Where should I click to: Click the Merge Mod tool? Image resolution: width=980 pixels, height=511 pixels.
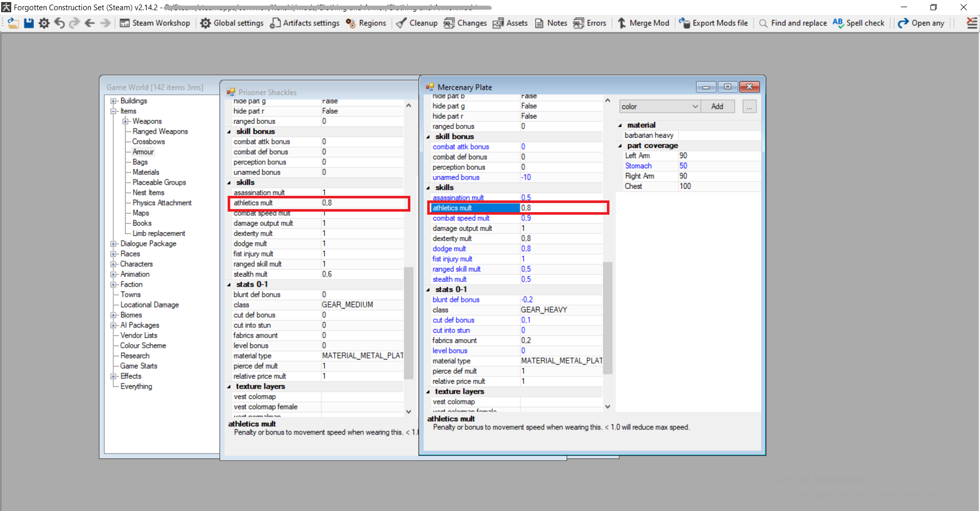coord(643,23)
